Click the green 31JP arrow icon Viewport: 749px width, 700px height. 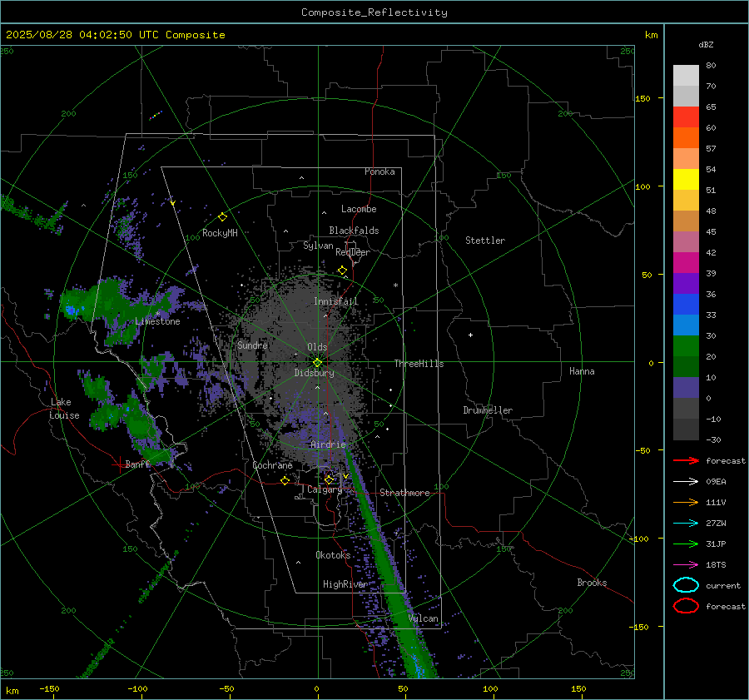[686, 544]
